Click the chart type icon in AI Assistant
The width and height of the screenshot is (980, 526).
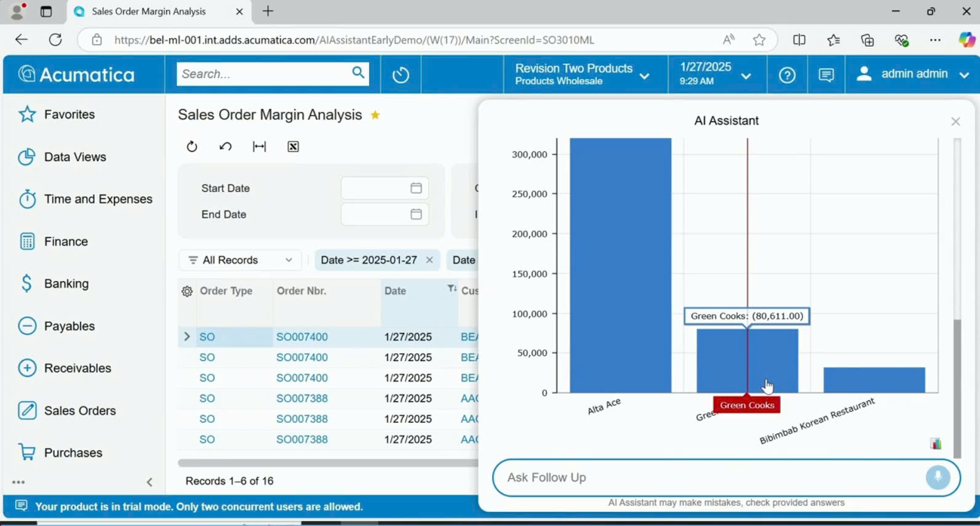936,444
